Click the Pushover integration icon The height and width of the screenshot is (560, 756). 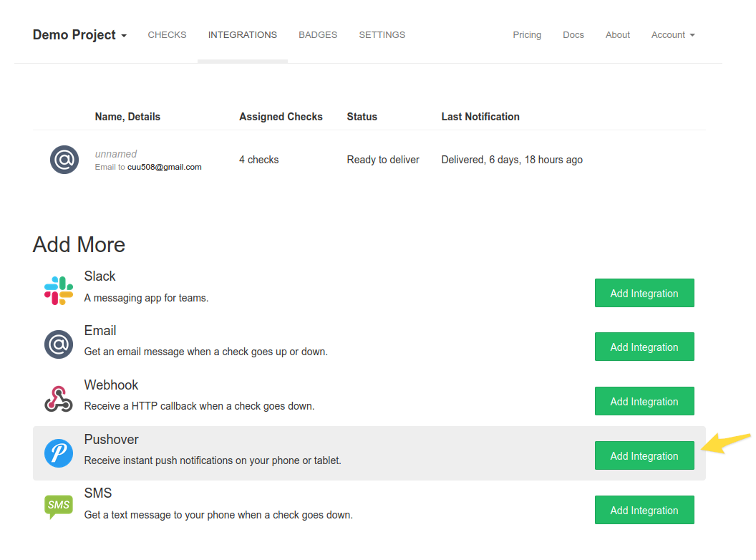(58, 453)
